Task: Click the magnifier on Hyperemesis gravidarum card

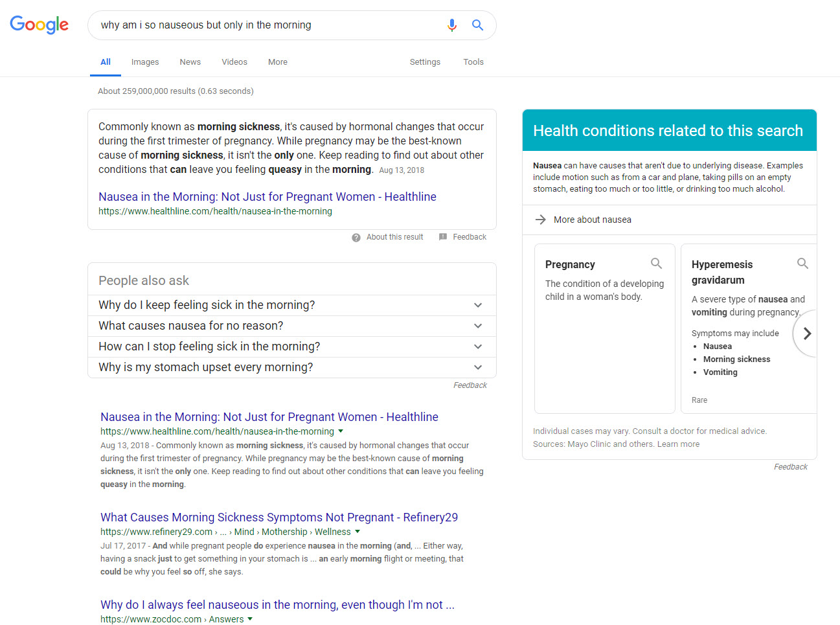Action: coord(802,264)
